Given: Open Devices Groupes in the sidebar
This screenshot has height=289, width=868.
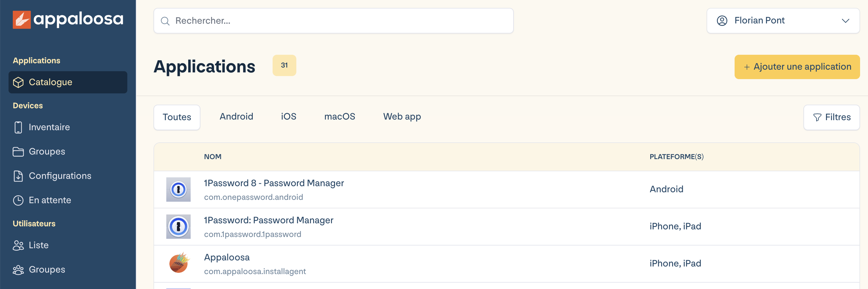Looking at the screenshot, I should [68, 152].
